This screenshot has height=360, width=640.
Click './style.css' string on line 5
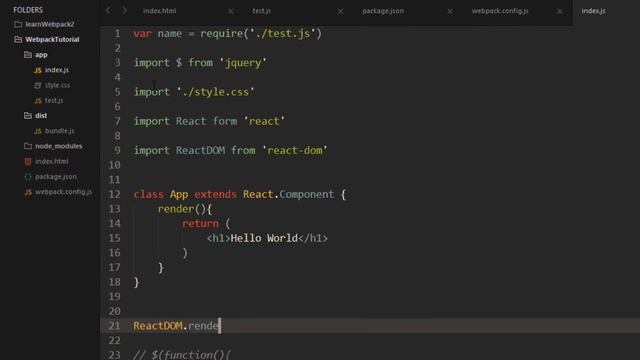pyautogui.click(x=216, y=92)
